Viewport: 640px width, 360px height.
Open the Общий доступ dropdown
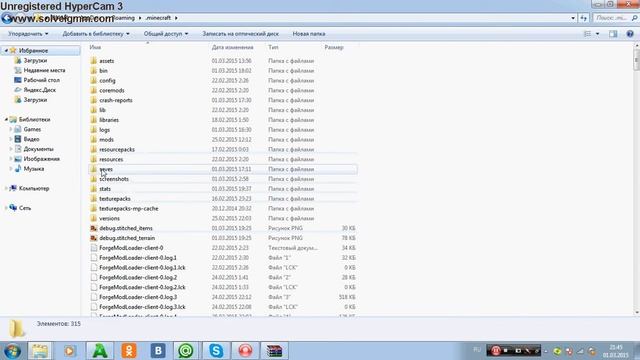point(166,34)
